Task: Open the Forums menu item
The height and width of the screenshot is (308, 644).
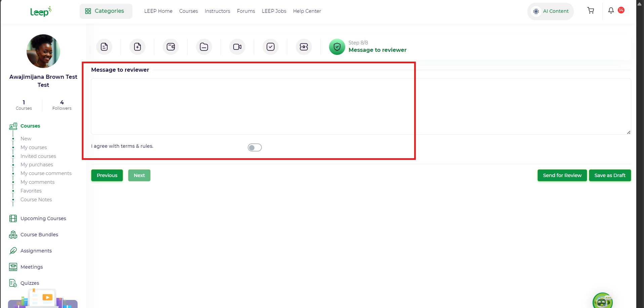Action: tap(246, 11)
